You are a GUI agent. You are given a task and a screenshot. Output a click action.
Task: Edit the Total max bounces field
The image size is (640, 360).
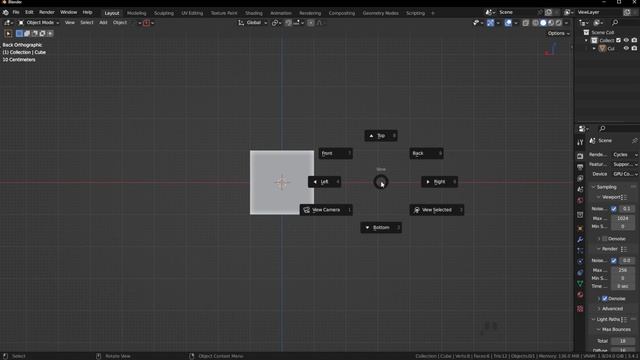tap(623, 341)
